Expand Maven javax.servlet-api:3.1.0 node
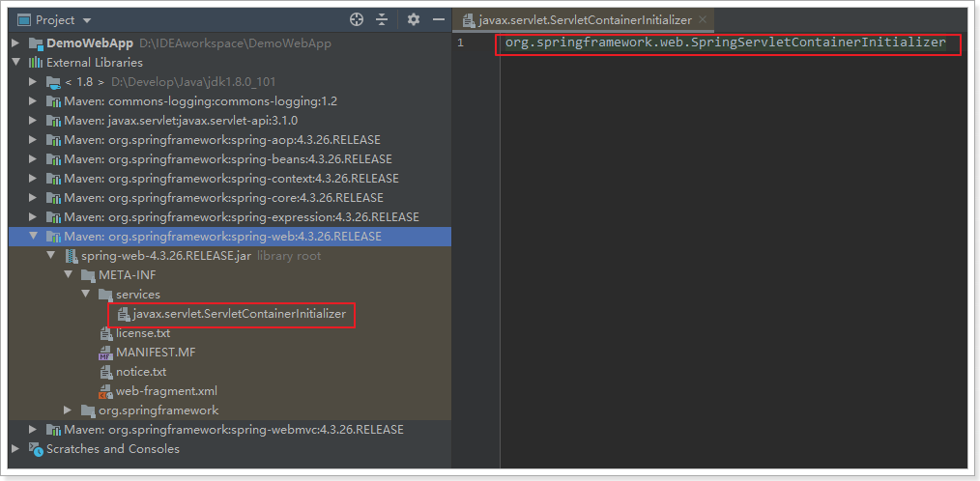 pos(33,121)
